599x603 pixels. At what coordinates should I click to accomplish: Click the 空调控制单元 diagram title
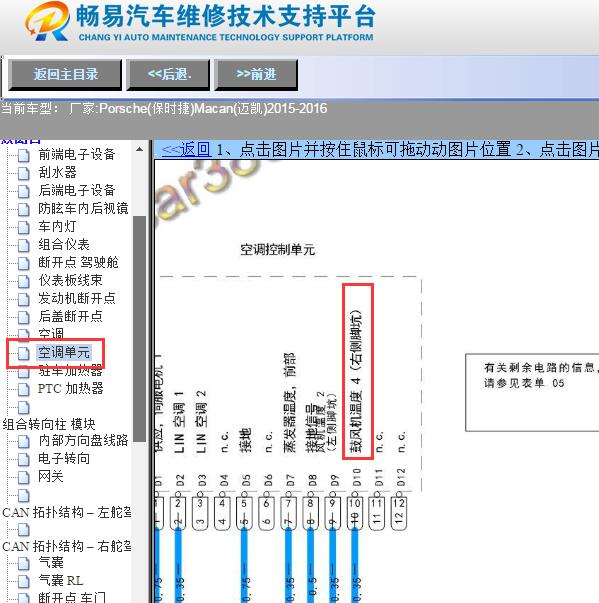click(277, 250)
